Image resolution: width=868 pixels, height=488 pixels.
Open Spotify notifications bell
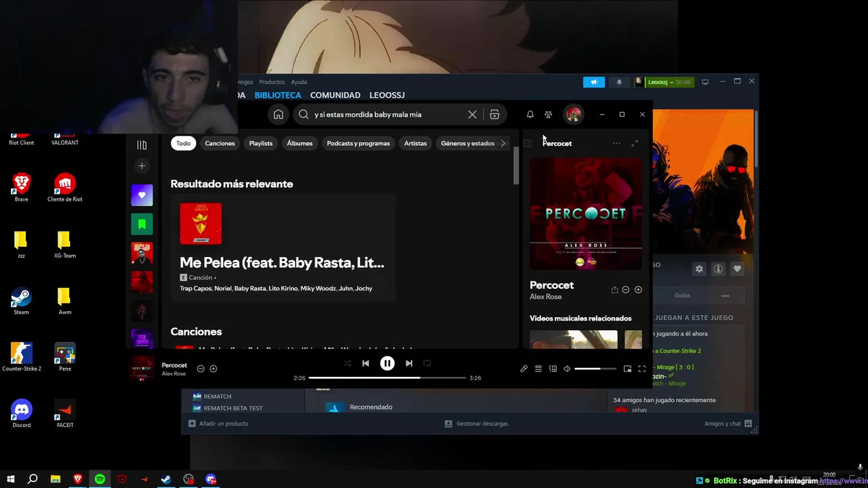[x=530, y=115]
